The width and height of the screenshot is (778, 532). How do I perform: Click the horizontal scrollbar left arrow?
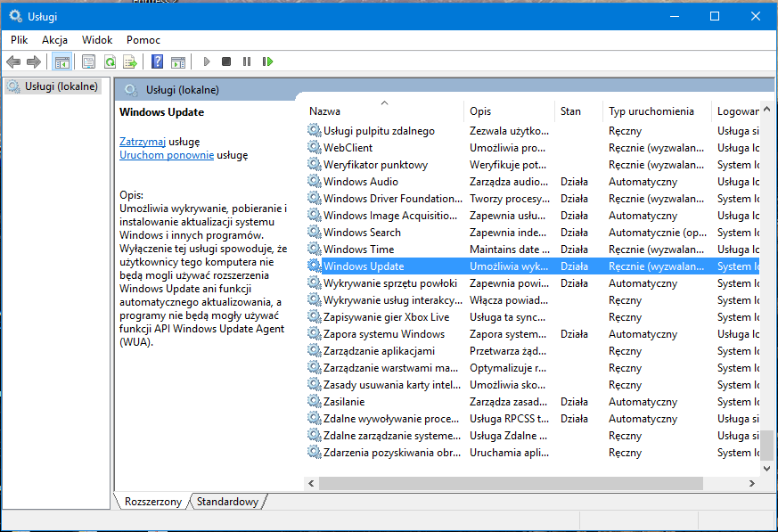click(x=312, y=483)
